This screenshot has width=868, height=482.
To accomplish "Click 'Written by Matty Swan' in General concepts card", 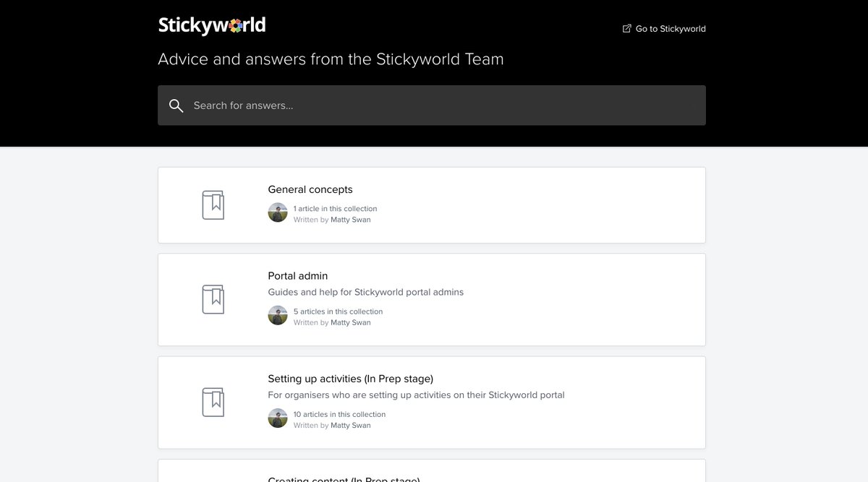I will (x=332, y=220).
